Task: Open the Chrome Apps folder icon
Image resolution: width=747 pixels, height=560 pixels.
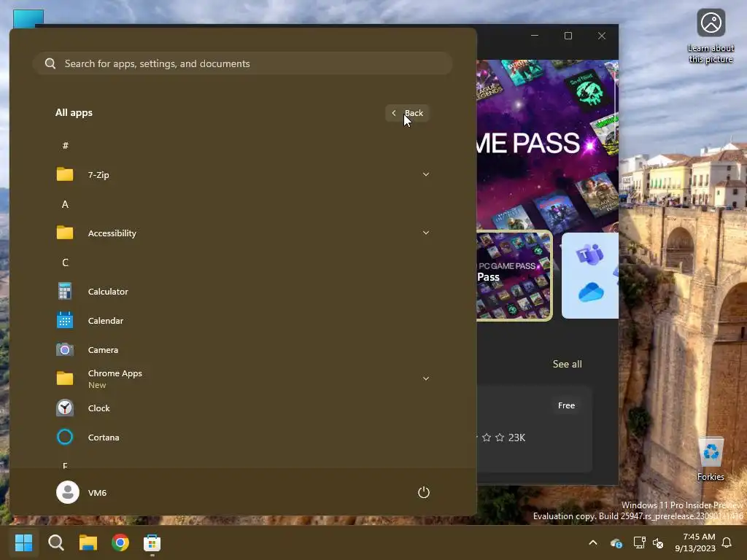Action: pyautogui.click(x=65, y=378)
